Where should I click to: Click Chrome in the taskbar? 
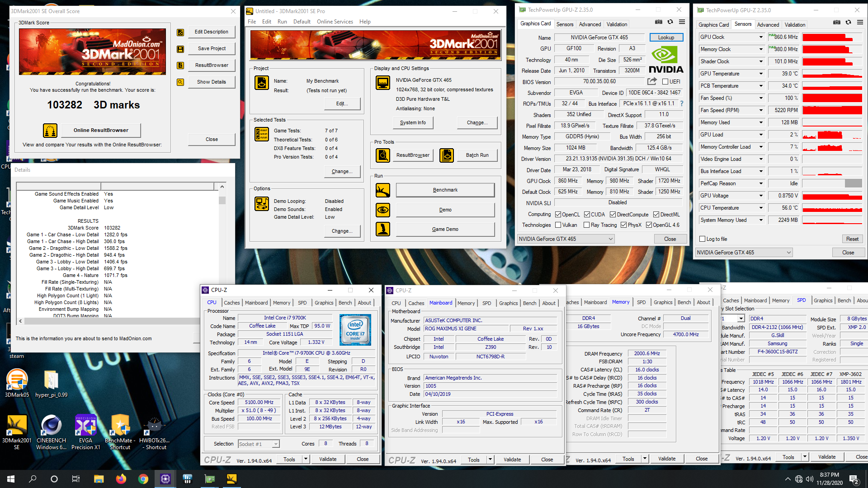[x=143, y=479]
